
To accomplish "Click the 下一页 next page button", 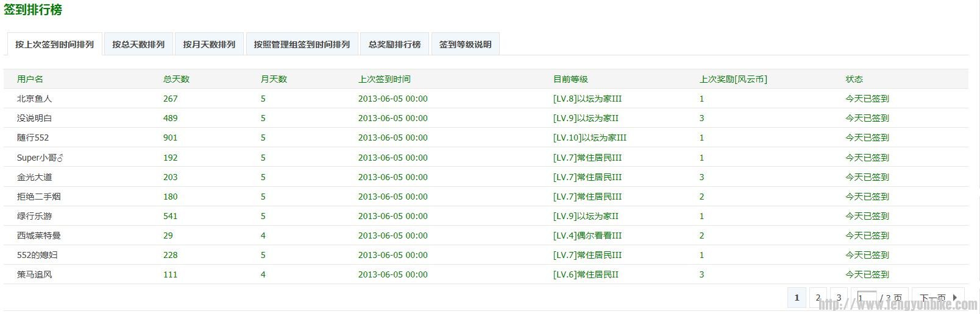I will [x=937, y=298].
